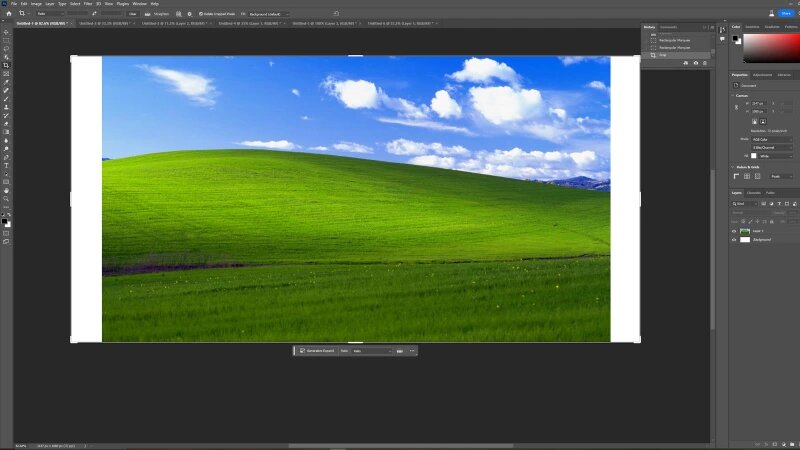Select the Rectangular Marquee tool in toolbar
The image size is (800, 450).
pos(6,40)
